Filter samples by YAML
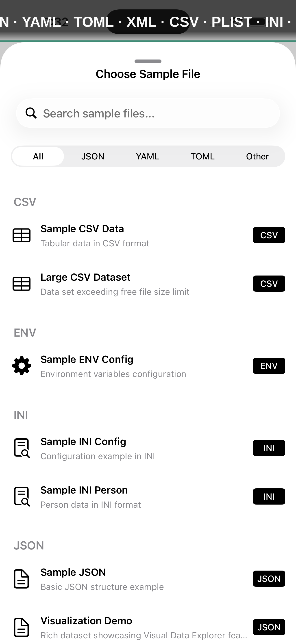 (x=148, y=156)
